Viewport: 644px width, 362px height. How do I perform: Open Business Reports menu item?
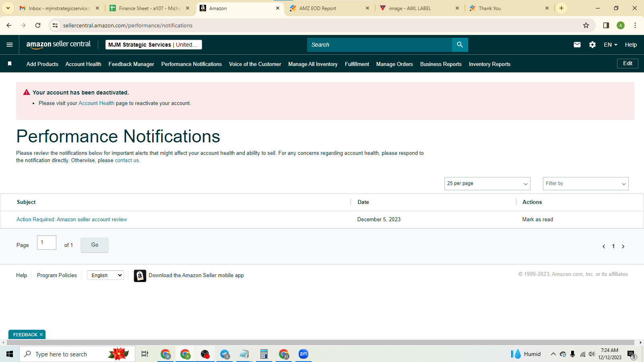pyautogui.click(x=441, y=64)
